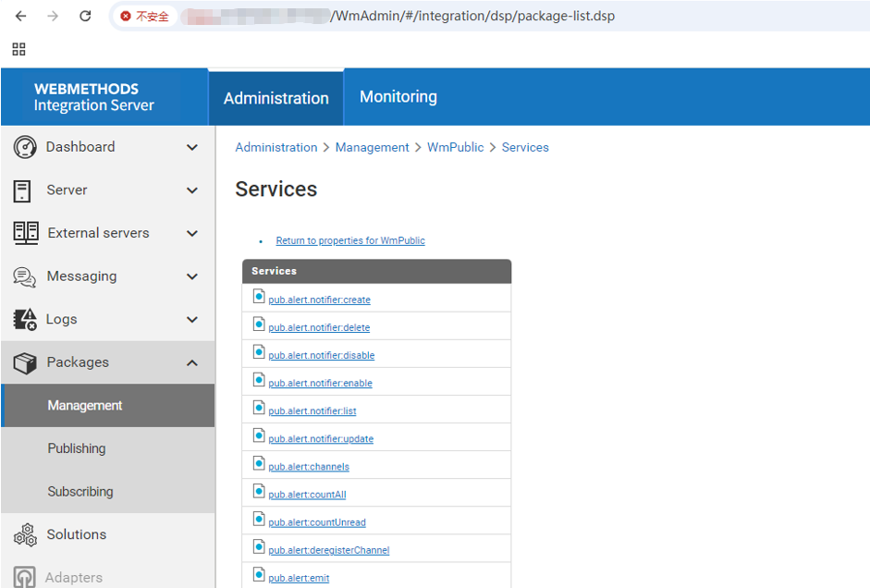Click service icon beside pub.alert.notifier:enable
Image resolution: width=870 pixels, height=588 pixels.
point(259,379)
